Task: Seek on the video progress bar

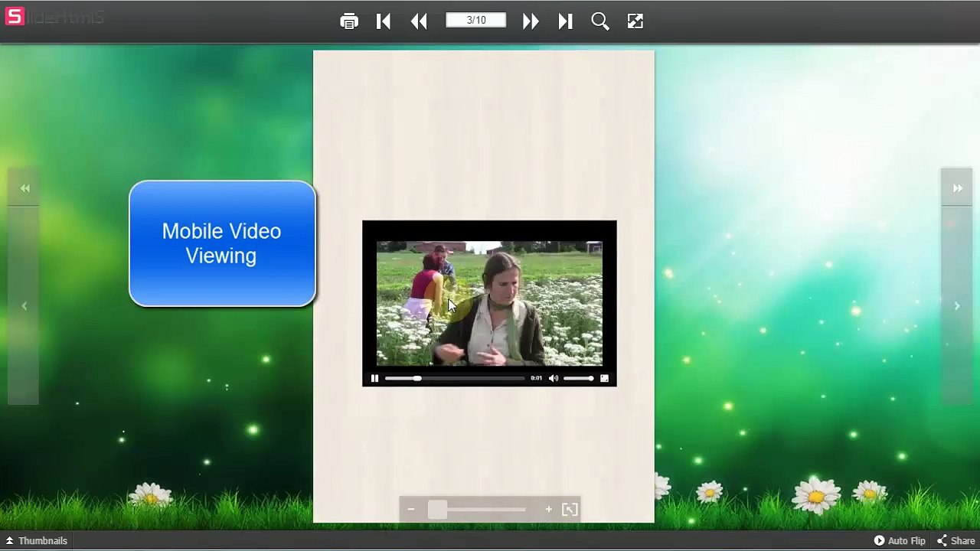Action: tap(455, 378)
